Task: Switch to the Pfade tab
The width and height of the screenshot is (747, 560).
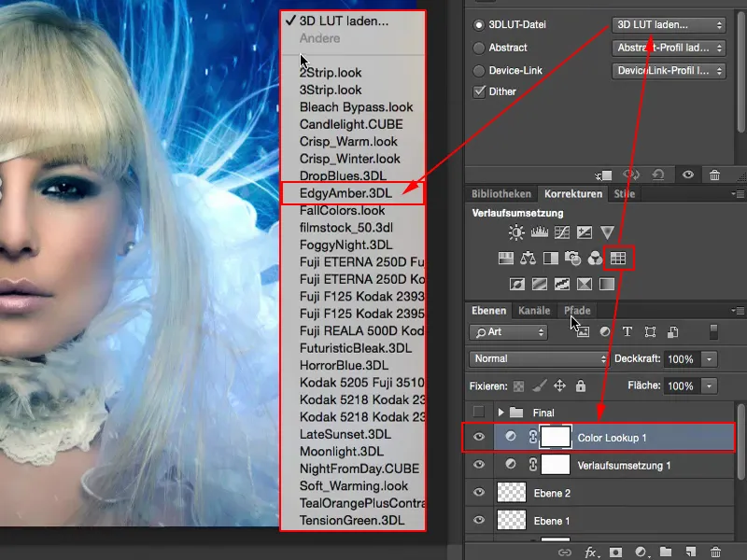Action: coord(577,311)
